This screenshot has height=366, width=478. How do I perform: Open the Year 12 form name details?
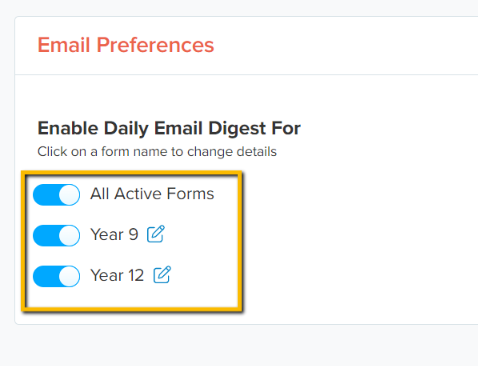tap(117, 275)
